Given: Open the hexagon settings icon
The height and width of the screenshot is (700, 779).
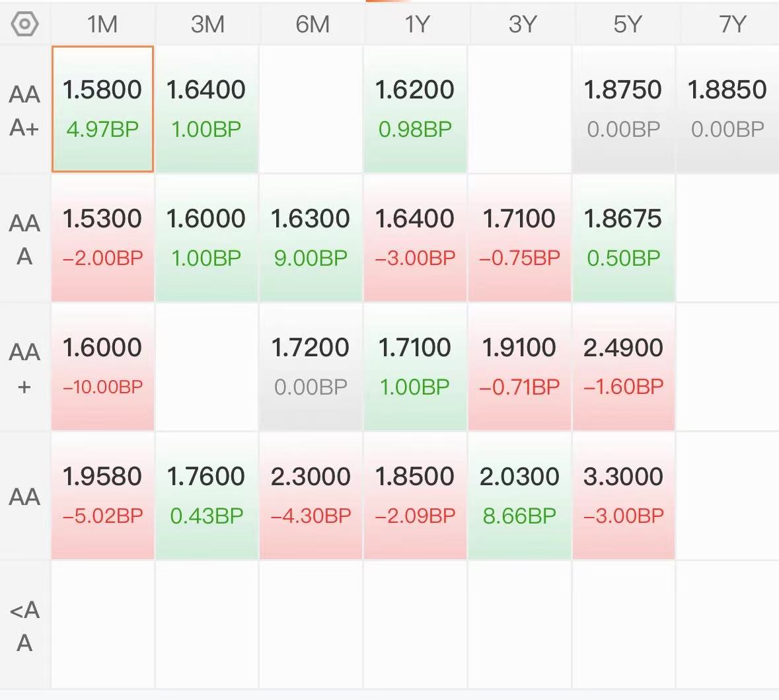Looking at the screenshot, I should tap(24, 24).
